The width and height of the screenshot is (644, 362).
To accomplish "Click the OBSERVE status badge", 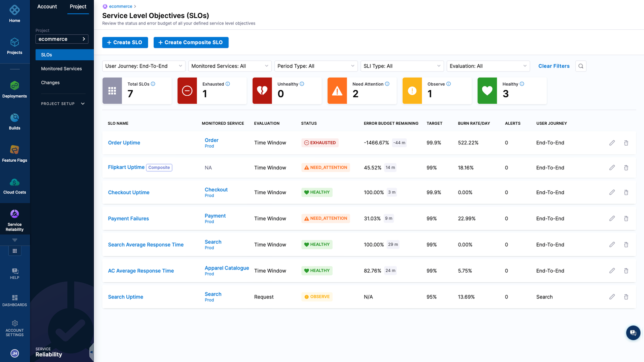I will pyautogui.click(x=317, y=297).
